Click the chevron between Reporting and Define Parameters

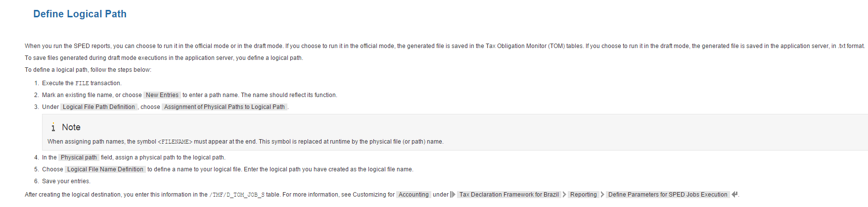(602, 195)
